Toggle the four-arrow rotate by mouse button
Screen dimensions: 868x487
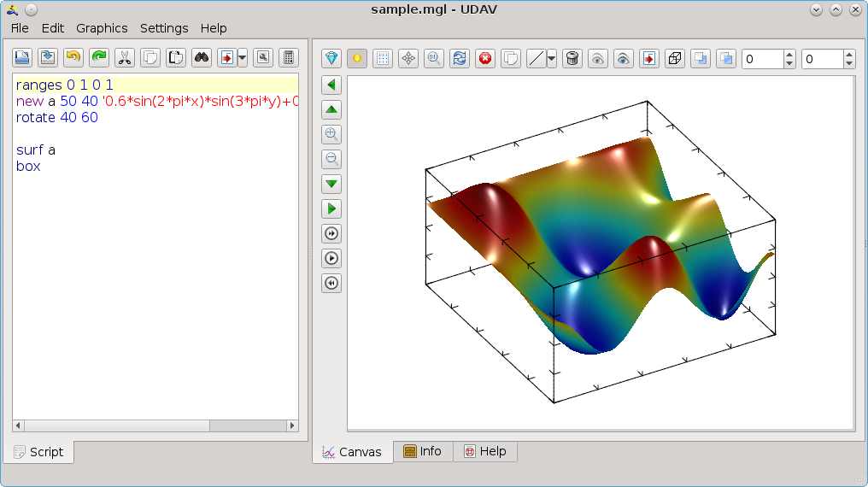click(x=408, y=59)
